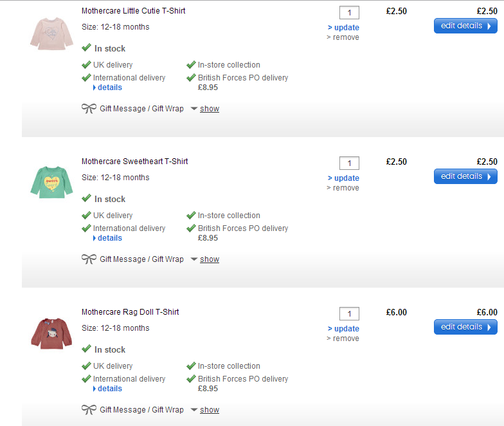This screenshot has width=504, height=426.
Task: Click edit details button for Rag Doll T-Shirt
Action: coord(465,327)
